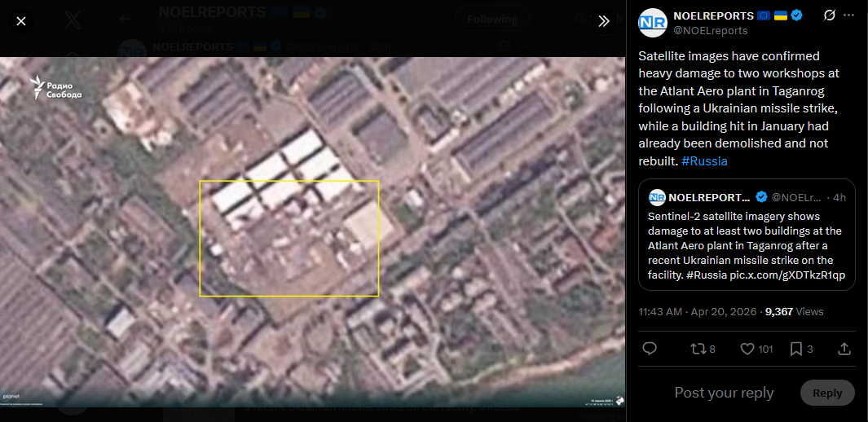Click the 9,367 Views count
The width and height of the screenshot is (868, 422).
794,311
